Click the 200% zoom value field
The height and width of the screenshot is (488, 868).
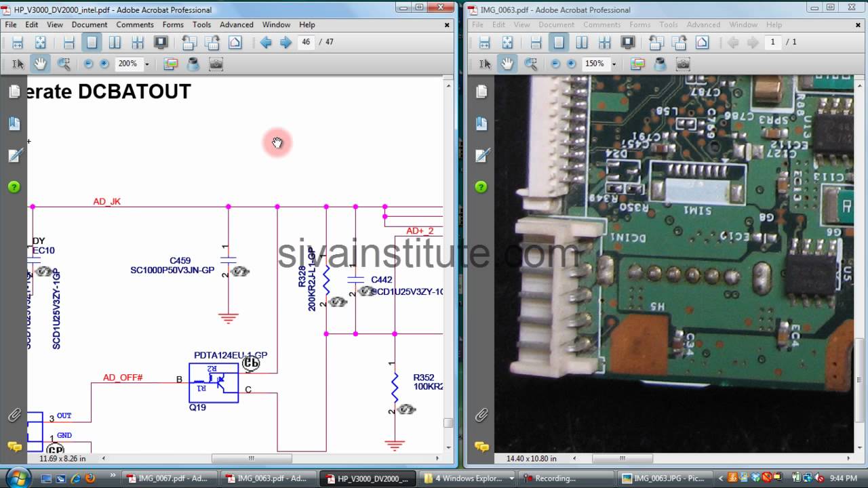coord(127,64)
